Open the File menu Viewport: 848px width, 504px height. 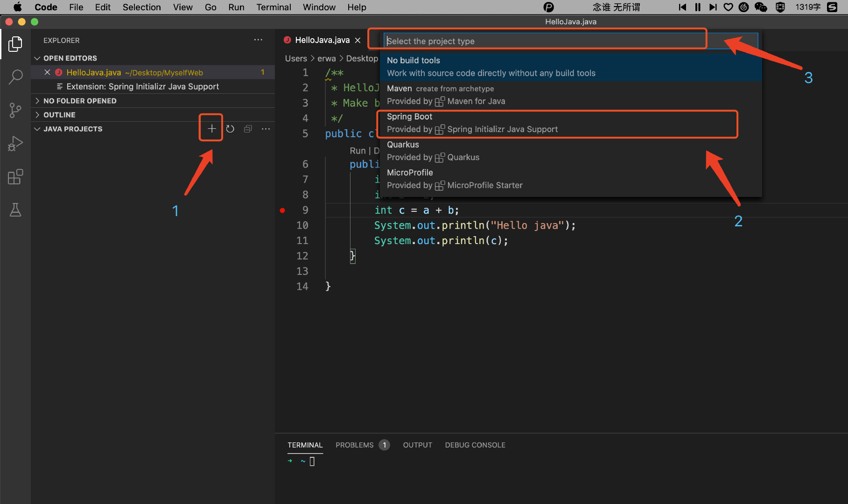click(76, 7)
